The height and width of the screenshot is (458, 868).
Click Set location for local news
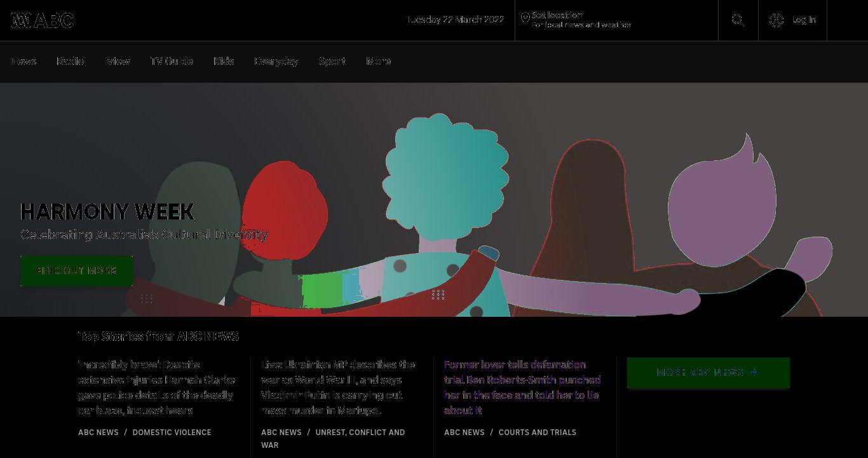pyautogui.click(x=581, y=20)
